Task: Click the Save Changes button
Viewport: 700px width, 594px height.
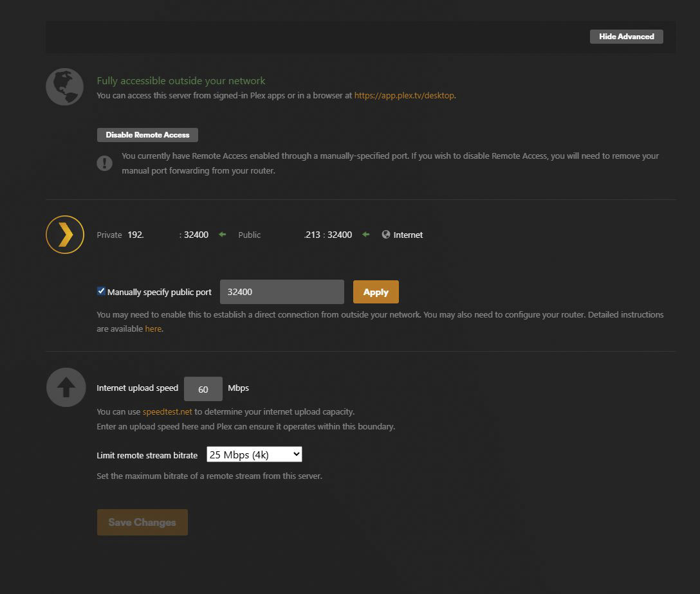Action: pos(142,522)
